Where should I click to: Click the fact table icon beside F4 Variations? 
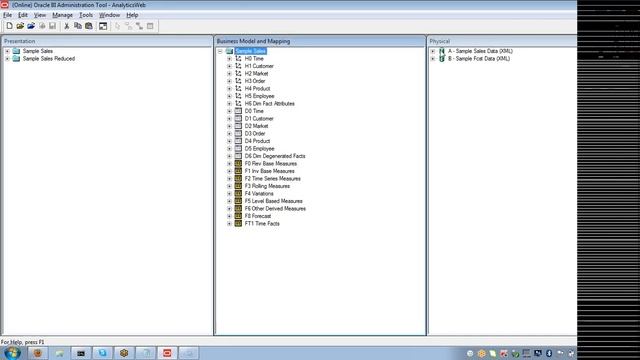click(x=238, y=193)
